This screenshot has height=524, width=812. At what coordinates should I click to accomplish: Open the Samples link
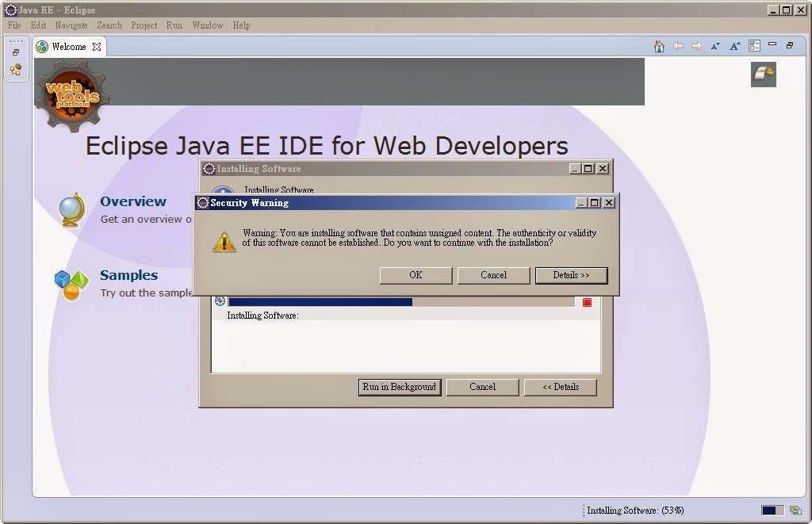[x=129, y=275]
